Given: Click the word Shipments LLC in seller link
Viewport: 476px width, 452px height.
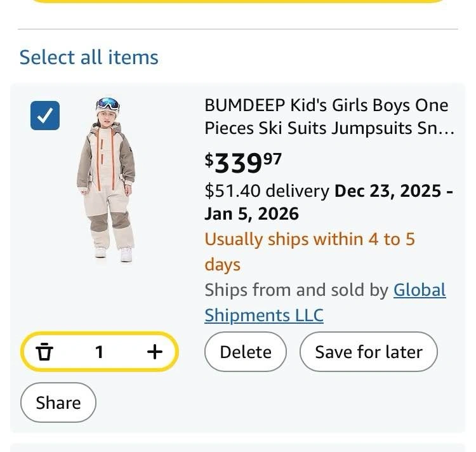Looking at the screenshot, I should [x=263, y=315].
